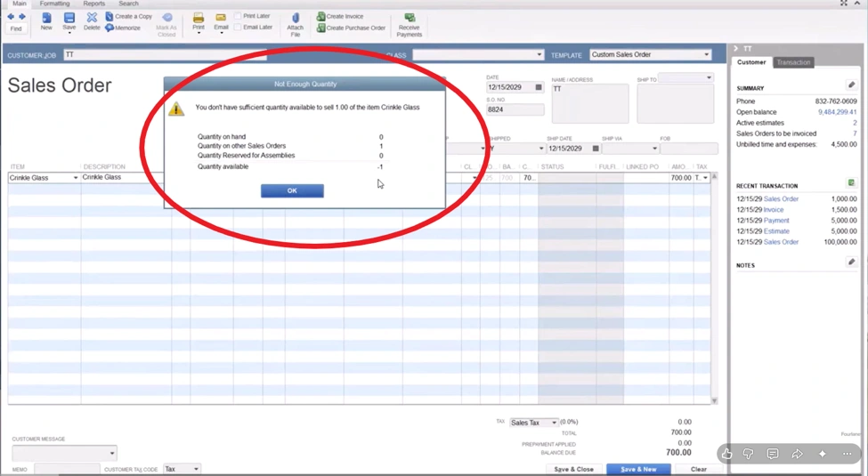Switch to the Formatting ribbon tab

coord(55,4)
